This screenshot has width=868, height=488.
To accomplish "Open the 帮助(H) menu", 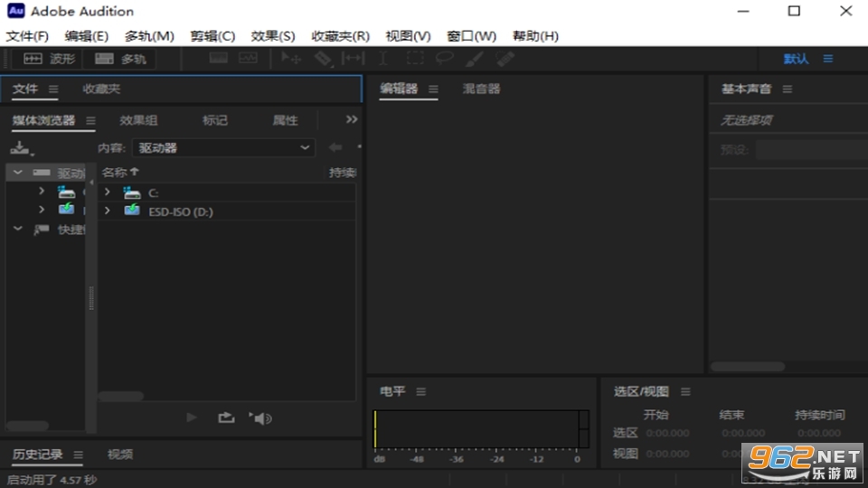I will (535, 36).
